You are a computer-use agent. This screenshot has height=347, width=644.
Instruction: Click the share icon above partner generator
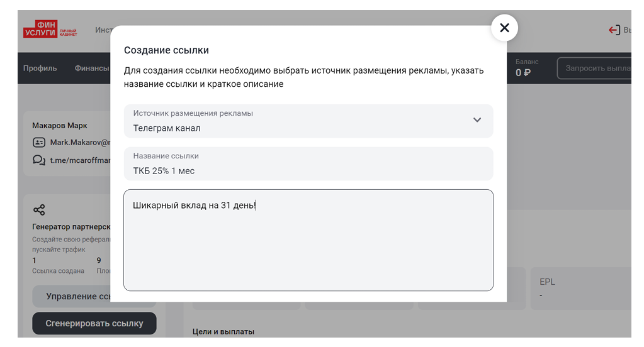[x=39, y=210]
